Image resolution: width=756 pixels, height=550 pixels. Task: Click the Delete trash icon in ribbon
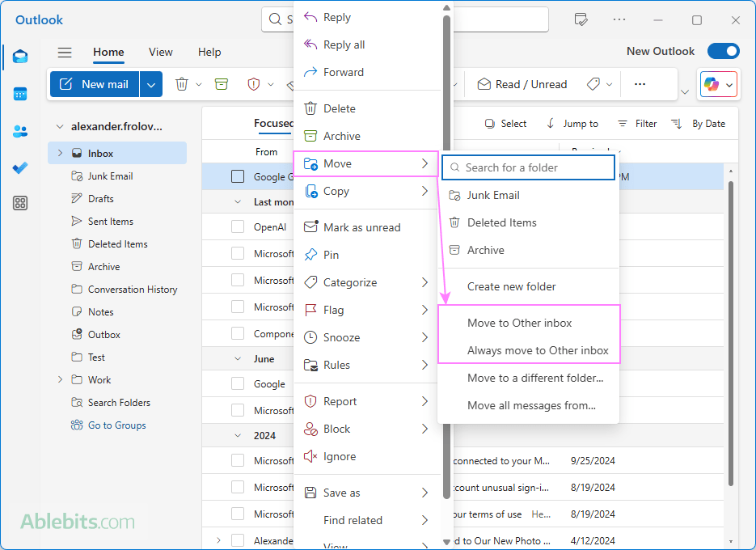click(x=182, y=84)
